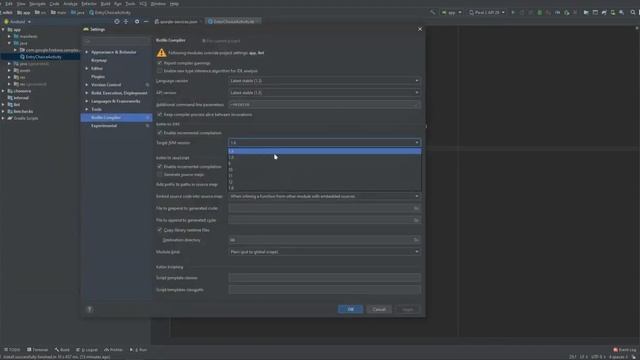Select Kotlin Compiler settings page
Screen dimensions: 640x360
coord(116,118)
